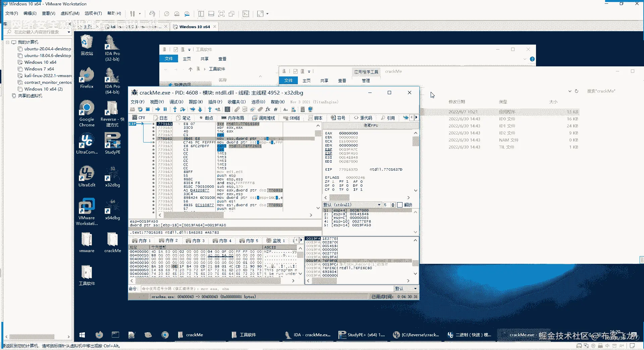This screenshot has width=644, height=350.
Task: Click the calculator icon in x32dbg toolbar
Action: 303,109
